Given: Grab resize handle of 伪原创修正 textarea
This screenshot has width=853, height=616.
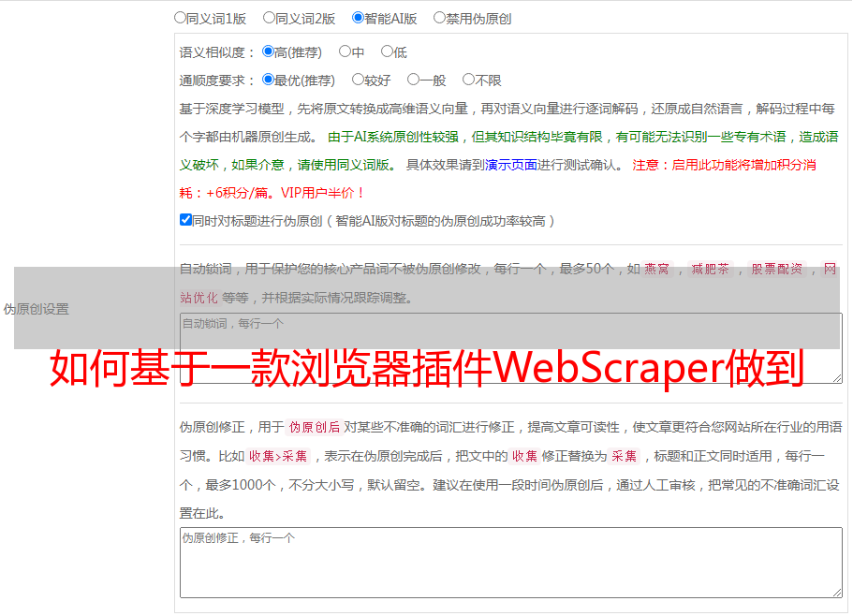Looking at the screenshot, I should tap(837, 593).
